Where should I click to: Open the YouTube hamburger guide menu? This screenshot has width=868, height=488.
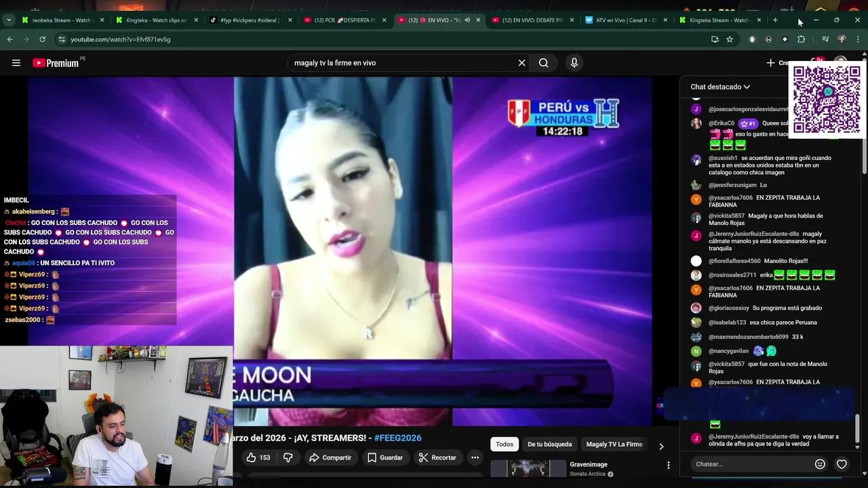[x=16, y=63]
